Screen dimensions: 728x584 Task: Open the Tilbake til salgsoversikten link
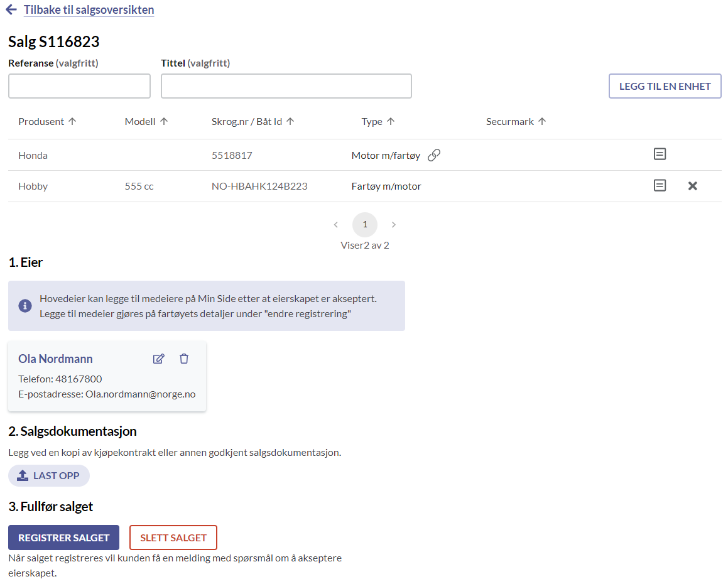89,10
